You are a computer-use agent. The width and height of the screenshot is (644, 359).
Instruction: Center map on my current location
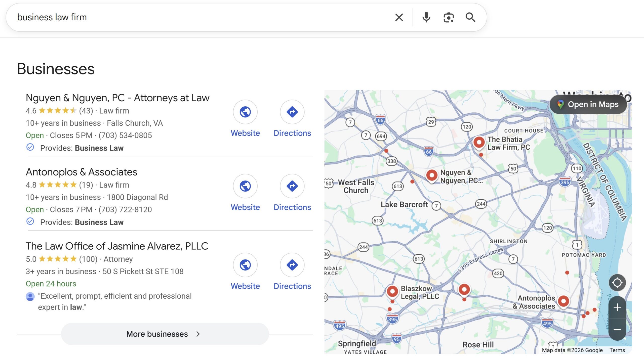[617, 283]
